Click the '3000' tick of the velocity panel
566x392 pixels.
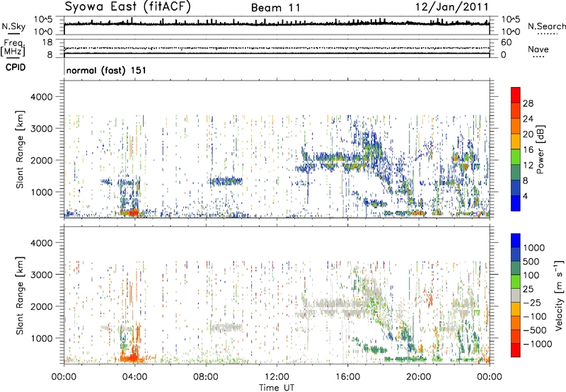pyautogui.click(x=41, y=275)
